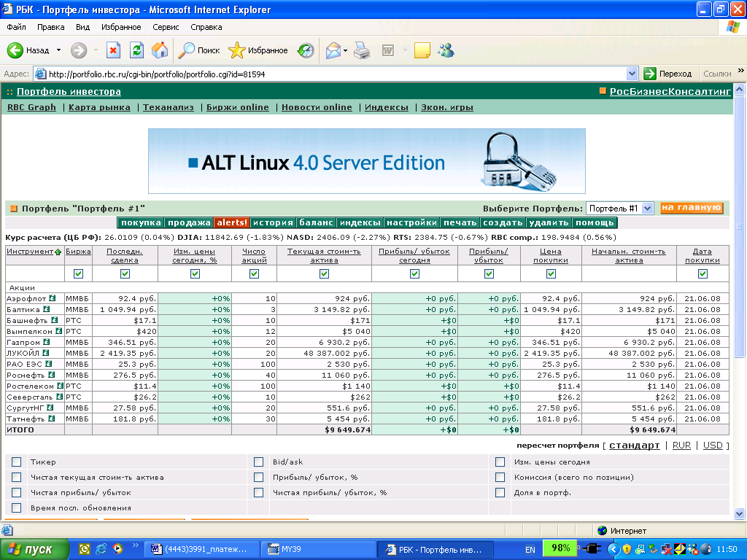The height and width of the screenshot is (560, 747).
Task: Open the Mail toolbar icon
Action: point(333,50)
